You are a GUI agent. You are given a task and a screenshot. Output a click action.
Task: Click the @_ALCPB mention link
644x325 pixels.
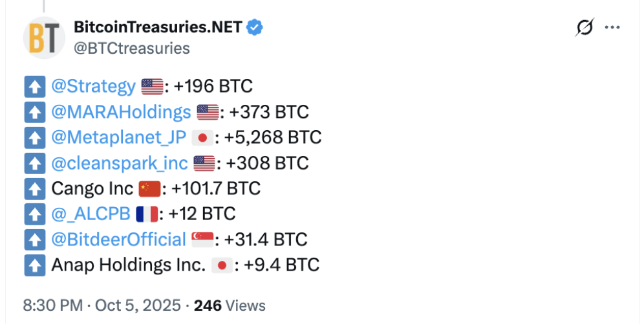(91, 214)
